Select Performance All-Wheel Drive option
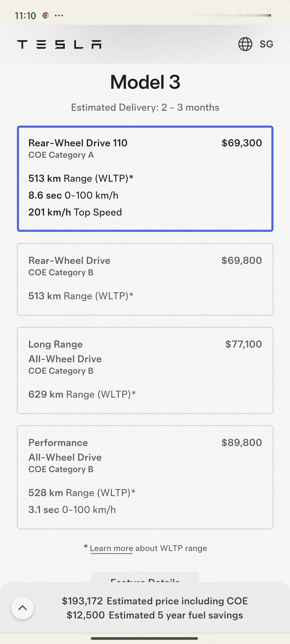The image size is (290, 644). point(145,477)
